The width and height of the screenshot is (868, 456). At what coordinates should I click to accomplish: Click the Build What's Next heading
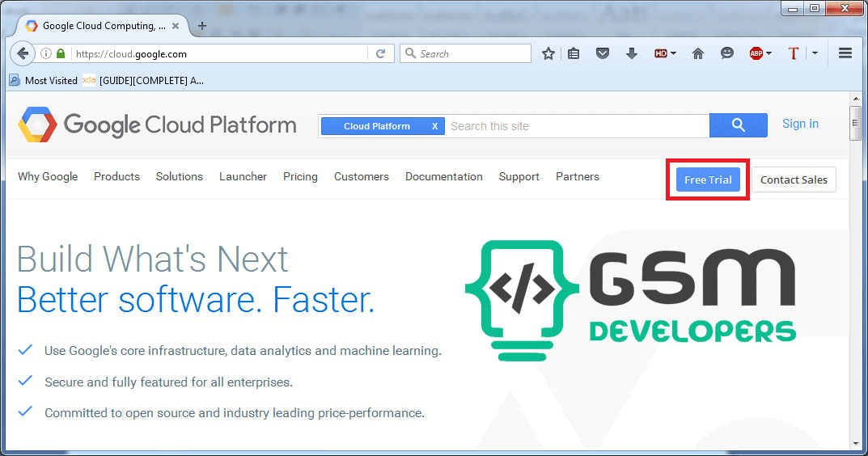(153, 259)
